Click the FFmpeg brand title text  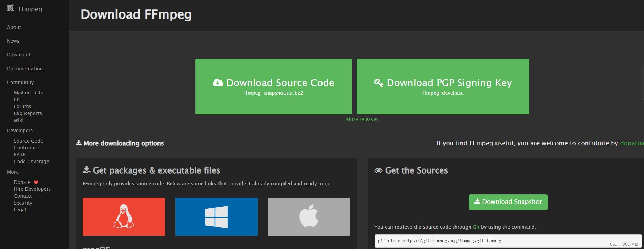30,9
